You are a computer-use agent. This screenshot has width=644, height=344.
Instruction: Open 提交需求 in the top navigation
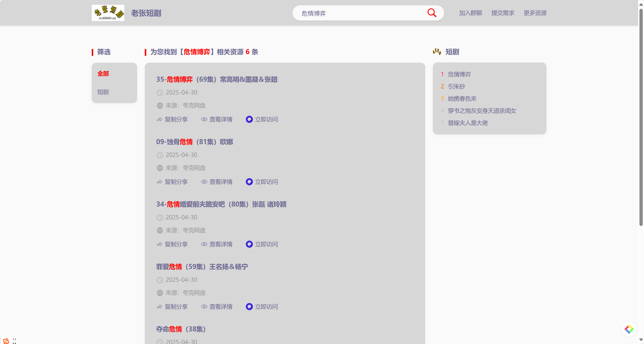tap(503, 13)
